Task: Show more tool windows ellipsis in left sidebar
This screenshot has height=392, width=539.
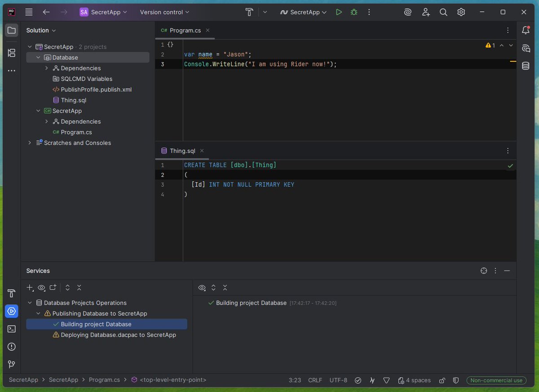Action: click(12, 70)
